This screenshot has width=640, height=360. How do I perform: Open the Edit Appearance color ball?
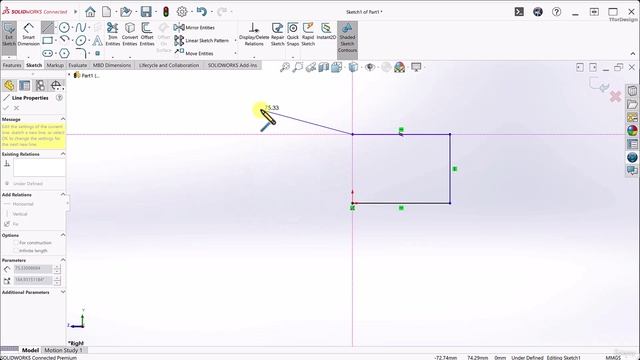click(x=399, y=67)
